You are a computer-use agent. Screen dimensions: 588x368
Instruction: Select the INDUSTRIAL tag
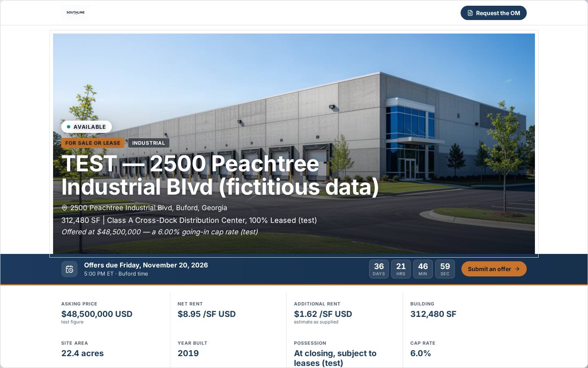pos(149,143)
